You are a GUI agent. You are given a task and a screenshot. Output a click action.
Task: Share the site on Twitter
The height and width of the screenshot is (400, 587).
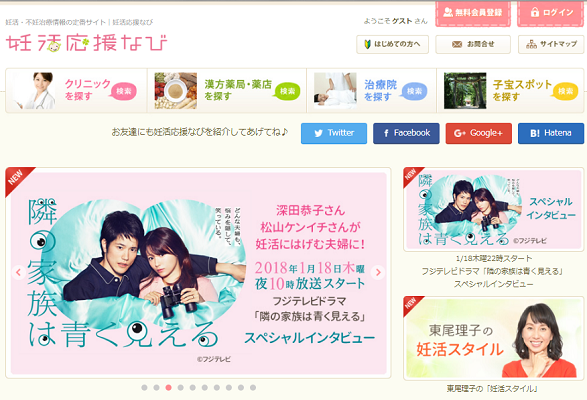pyautogui.click(x=334, y=133)
